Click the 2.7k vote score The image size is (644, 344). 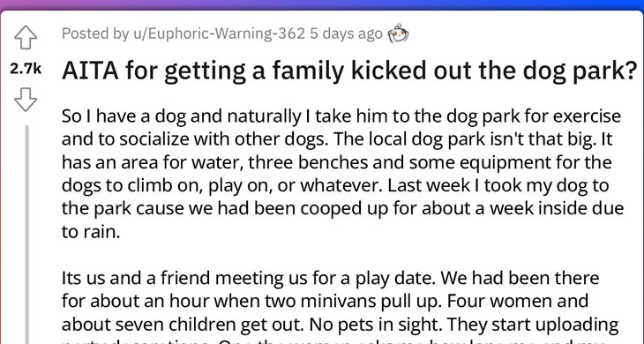pyautogui.click(x=26, y=69)
